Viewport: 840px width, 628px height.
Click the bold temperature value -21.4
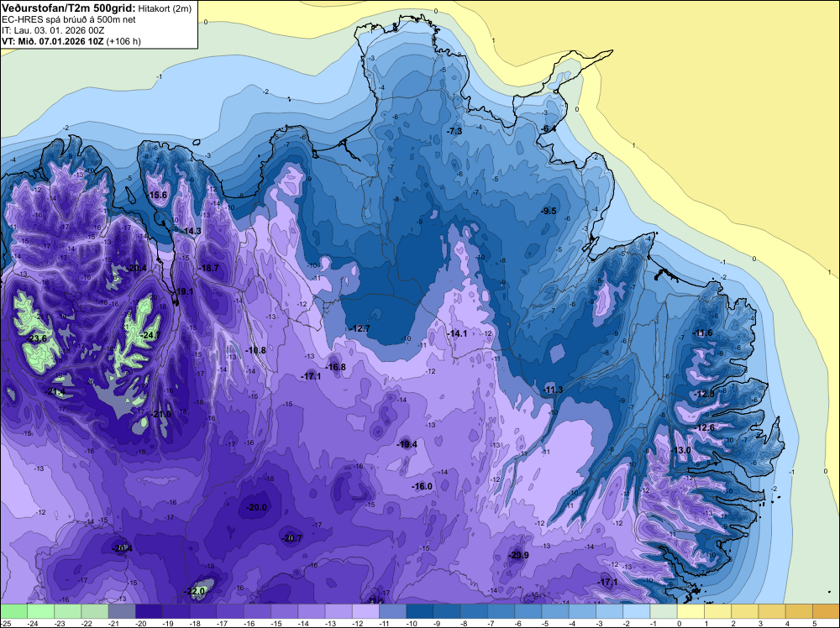[x=55, y=392]
